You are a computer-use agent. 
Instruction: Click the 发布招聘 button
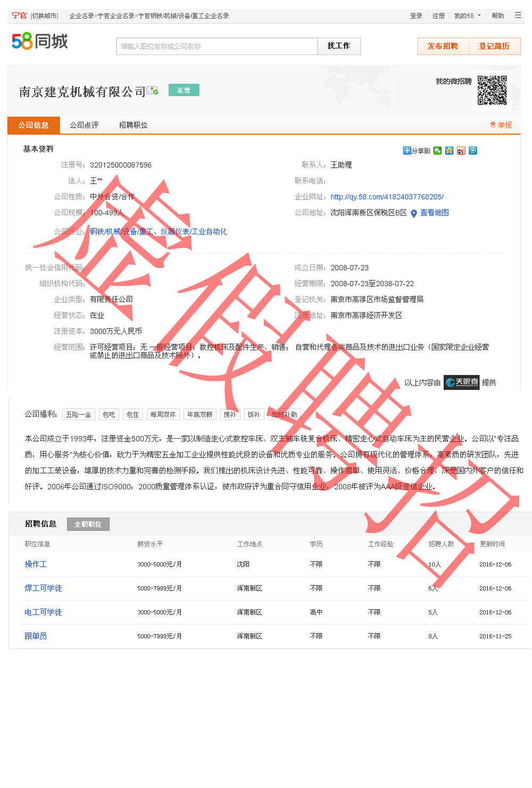point(443,46)
